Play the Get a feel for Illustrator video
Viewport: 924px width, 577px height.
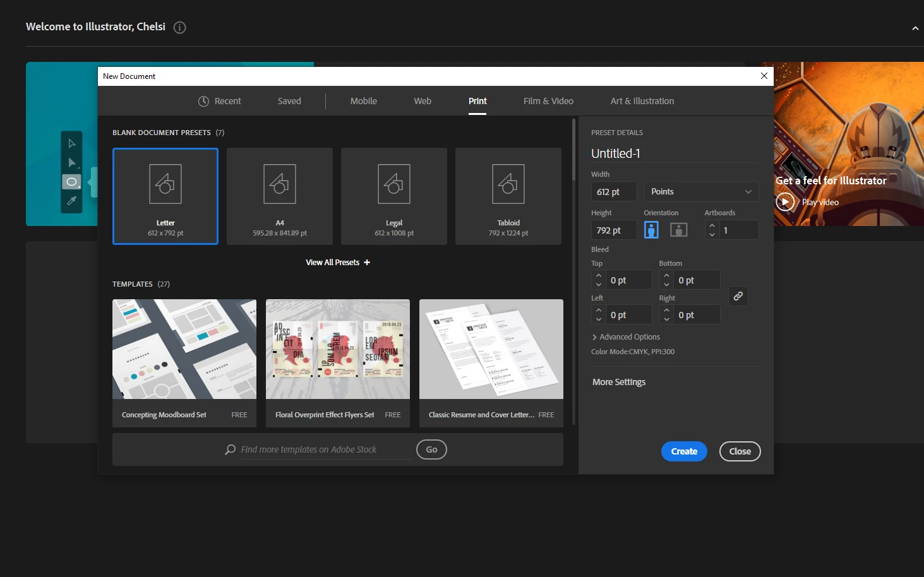[785, 202]
